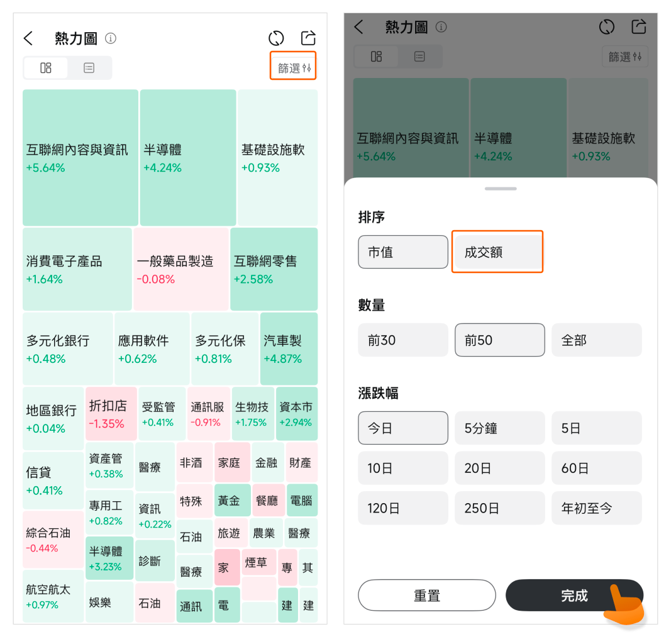Tap the back arrow in right dimmed screen

pos(359,27)
